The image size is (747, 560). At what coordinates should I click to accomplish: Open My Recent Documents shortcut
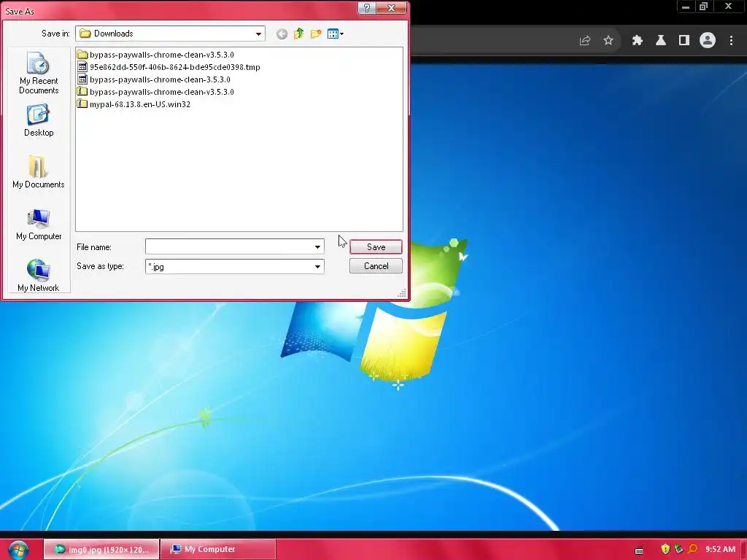[39, 73]
